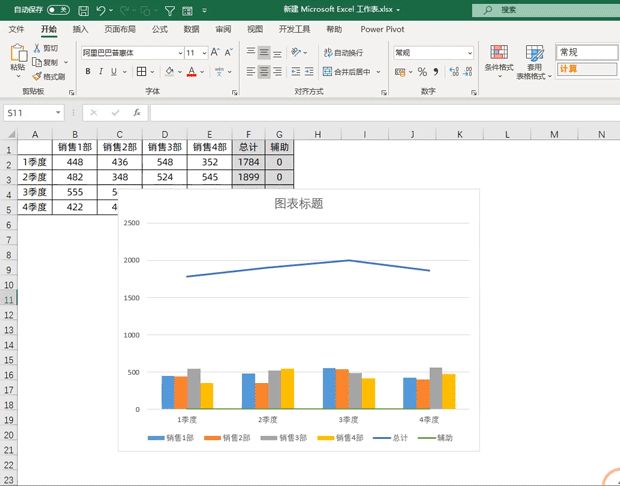Viewport: 620px width, 486px height.
Task: Open the font name dropdown 阿里巴巴普惠体
Action: [x=179, y=53]
